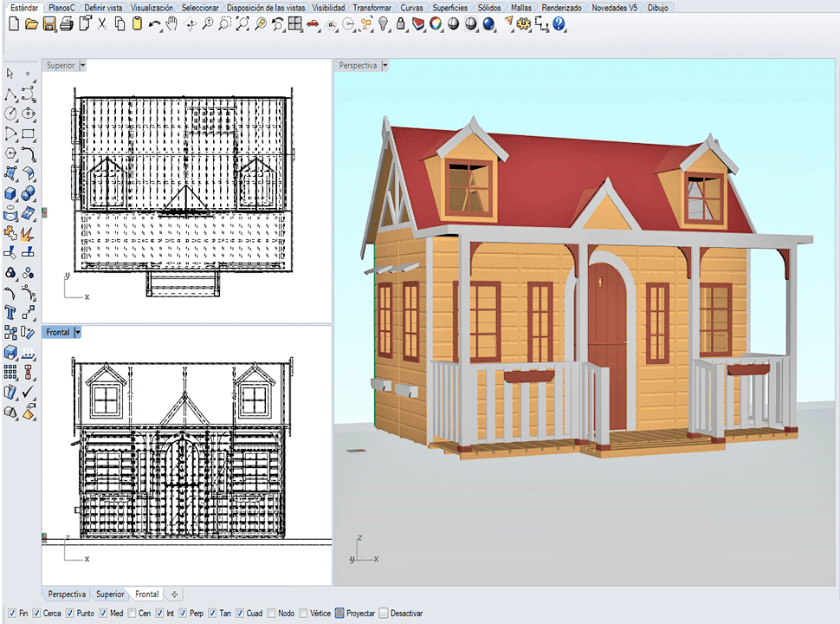Viewport: 840px width, 624px height.
Task: Cut selection with the scissors icon
Action: [x=102, y=23]
